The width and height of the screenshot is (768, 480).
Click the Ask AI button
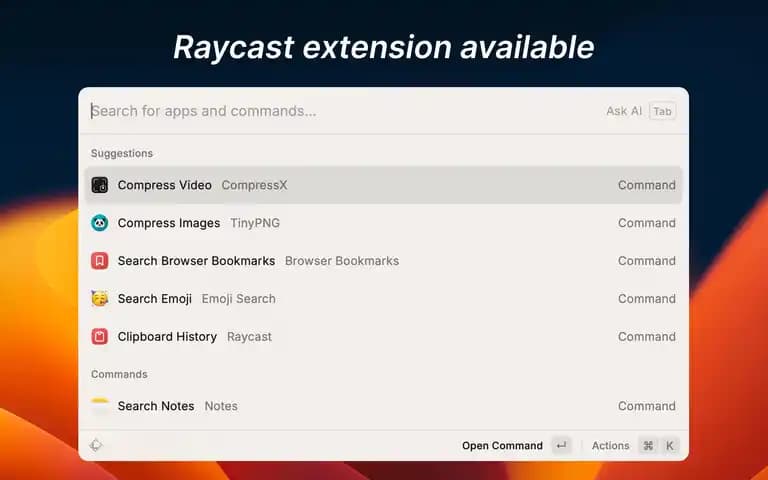coord(624,111)
